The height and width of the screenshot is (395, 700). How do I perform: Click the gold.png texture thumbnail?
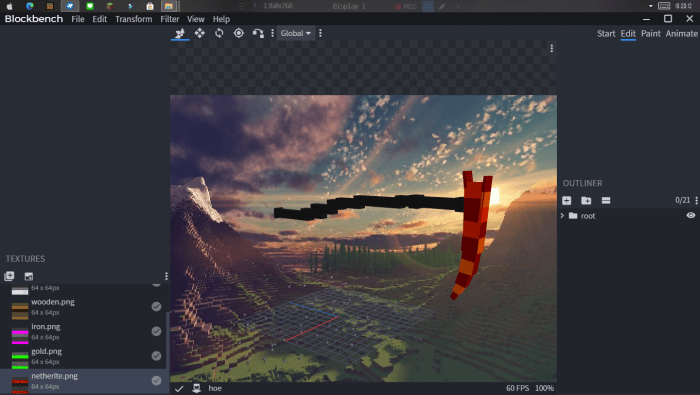tap(20, 360)
